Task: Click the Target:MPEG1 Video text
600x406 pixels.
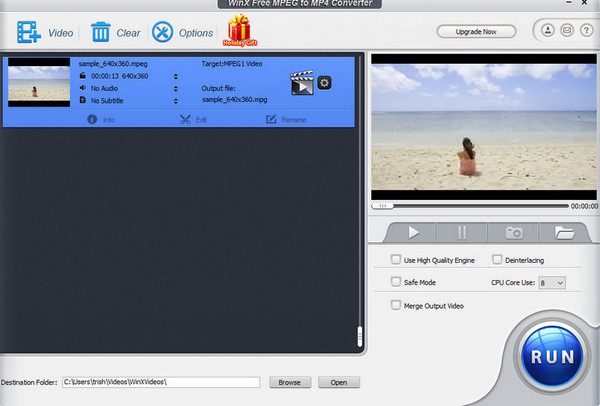Action: (x=232, y=64)
